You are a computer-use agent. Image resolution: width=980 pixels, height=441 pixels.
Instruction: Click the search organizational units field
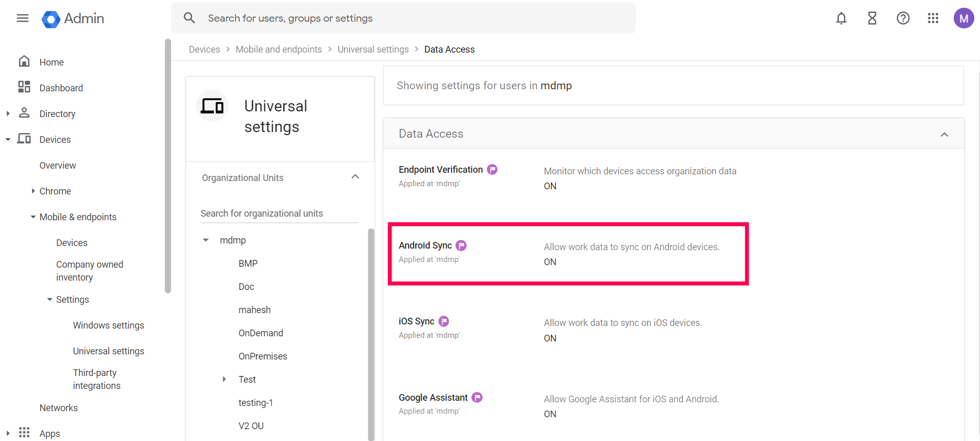(x=279, y=214)
